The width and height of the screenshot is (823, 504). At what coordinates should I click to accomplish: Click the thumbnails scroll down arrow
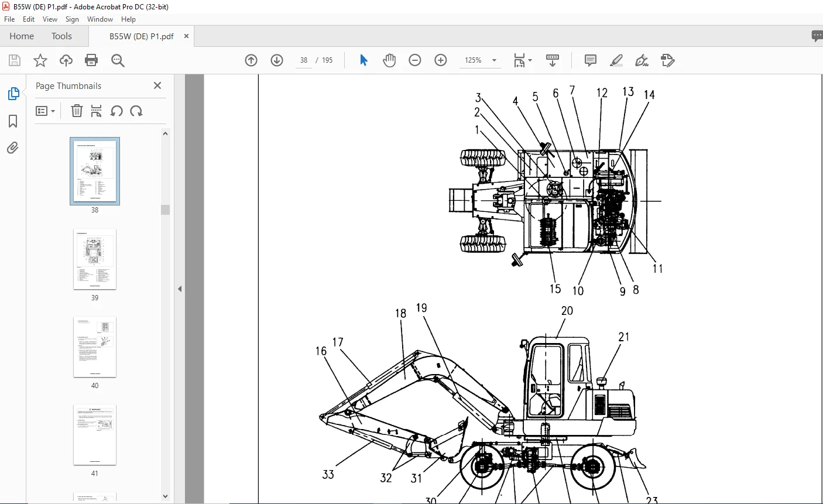[165, 496]
